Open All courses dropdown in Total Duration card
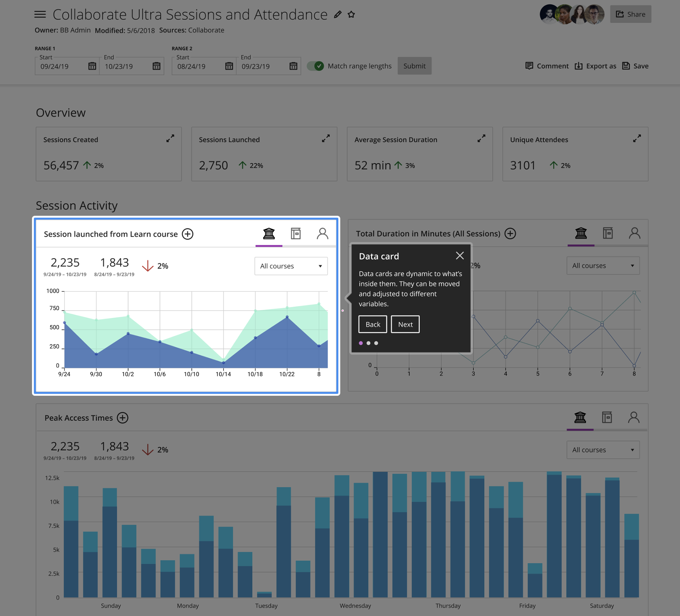Screen dimensions: 680x616 tap(603, 266)
